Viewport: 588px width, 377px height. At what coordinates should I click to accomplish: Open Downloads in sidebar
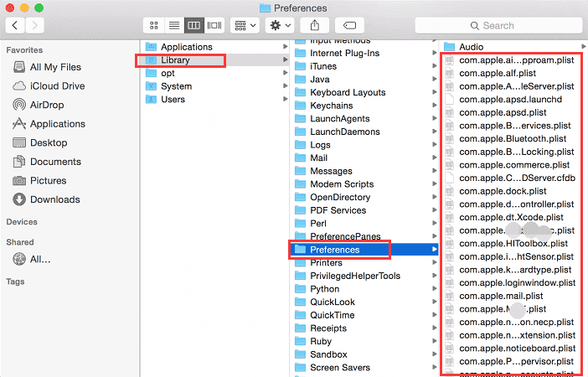click(x=47, y=199)
